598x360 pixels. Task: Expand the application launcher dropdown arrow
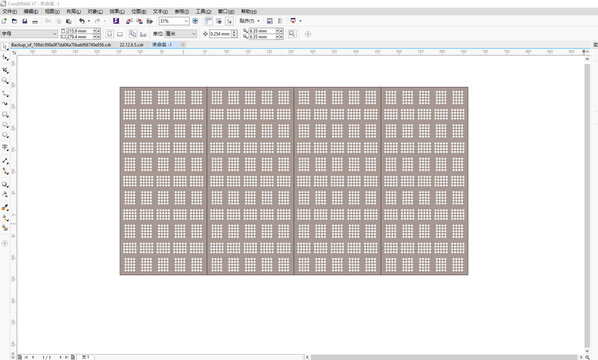coord(300,21)
